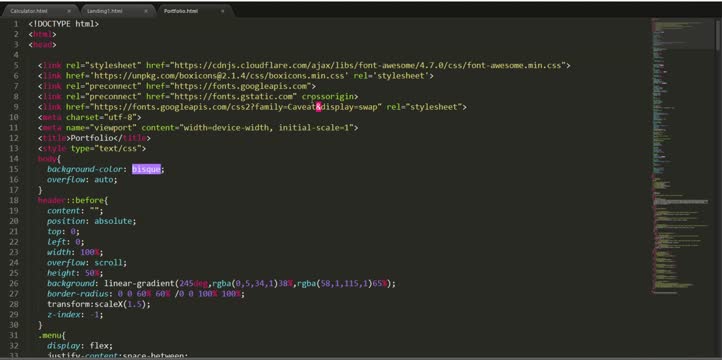
Task: Click the highlighted 'bisque' color value
Action: pos(146,169)
